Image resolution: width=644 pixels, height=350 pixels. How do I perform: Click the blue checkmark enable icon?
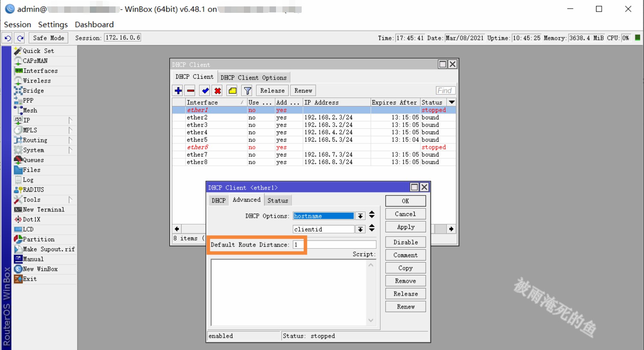(x=205, y=91)
